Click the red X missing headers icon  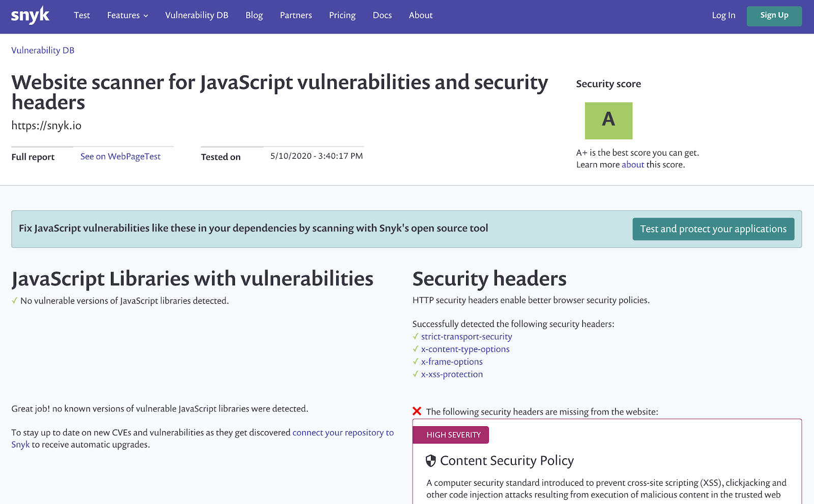coord(417,411)
